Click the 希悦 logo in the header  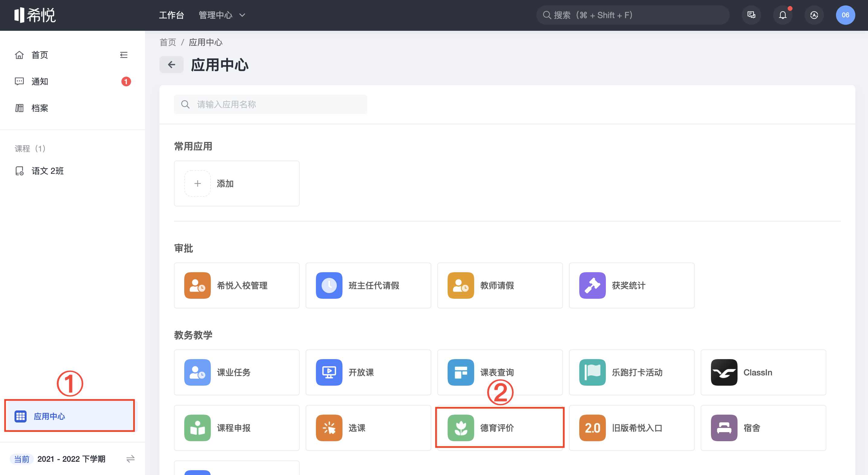[x=35, y=15]
